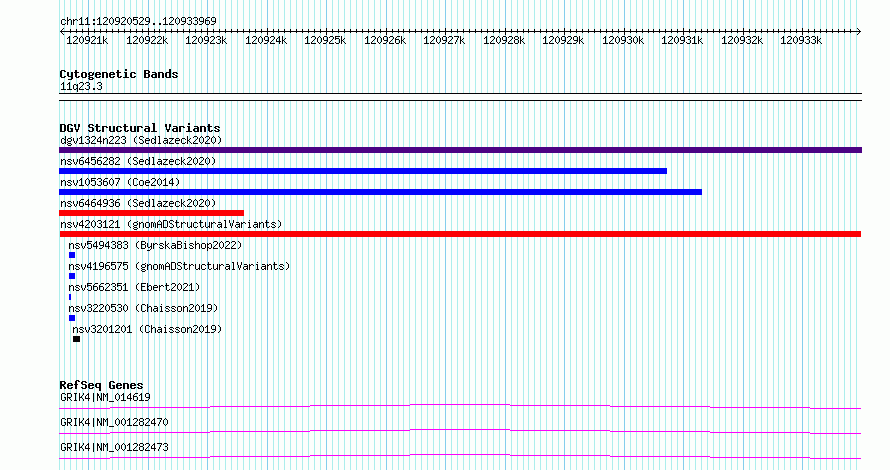
Task: Click the 11q23.3 cytogenetic band label
Action: 81,86
